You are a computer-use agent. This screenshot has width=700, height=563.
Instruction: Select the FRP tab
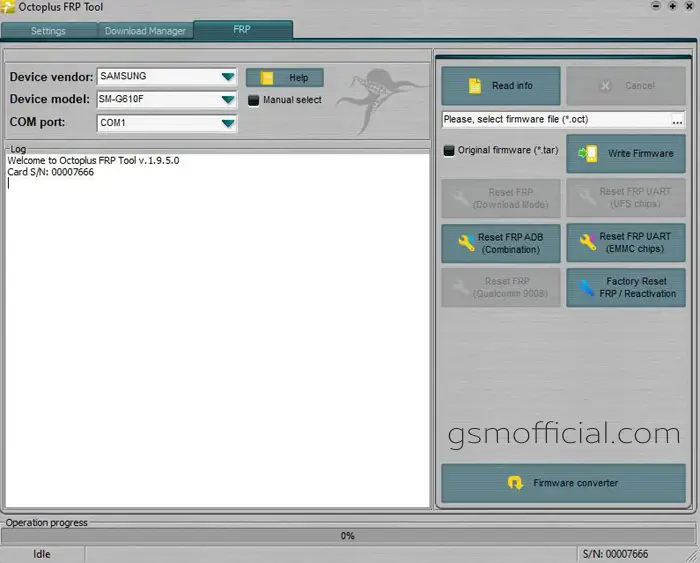click(243, 29)
